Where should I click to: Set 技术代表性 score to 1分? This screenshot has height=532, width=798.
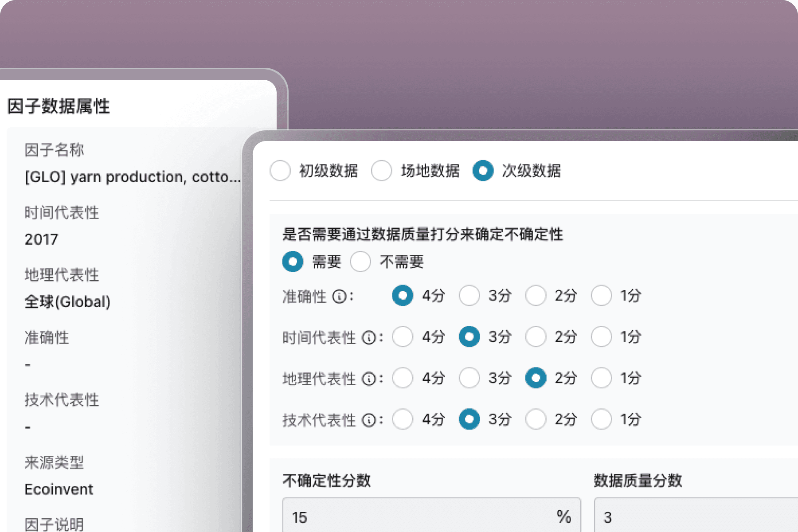pos(602,419)
